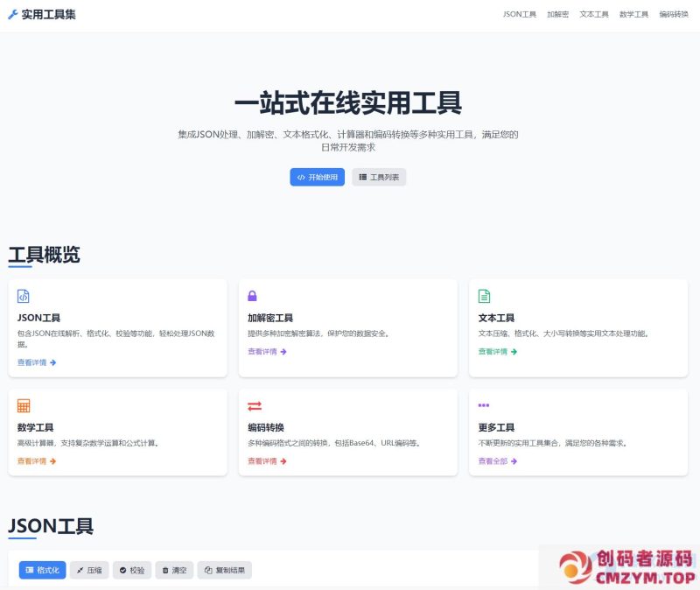Open 数学工具 from the top navigation

(x=632, y=13)
